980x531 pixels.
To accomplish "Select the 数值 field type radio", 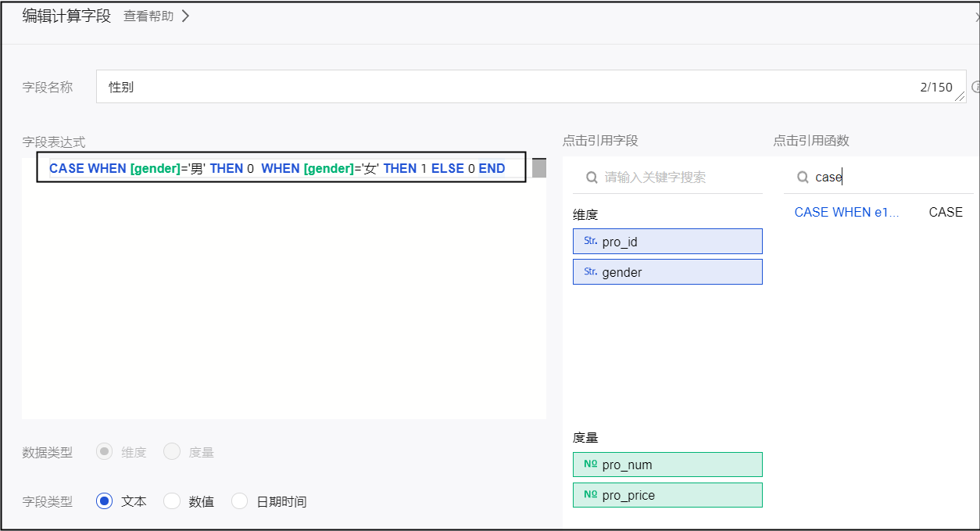I will click(x=172, y=501).
